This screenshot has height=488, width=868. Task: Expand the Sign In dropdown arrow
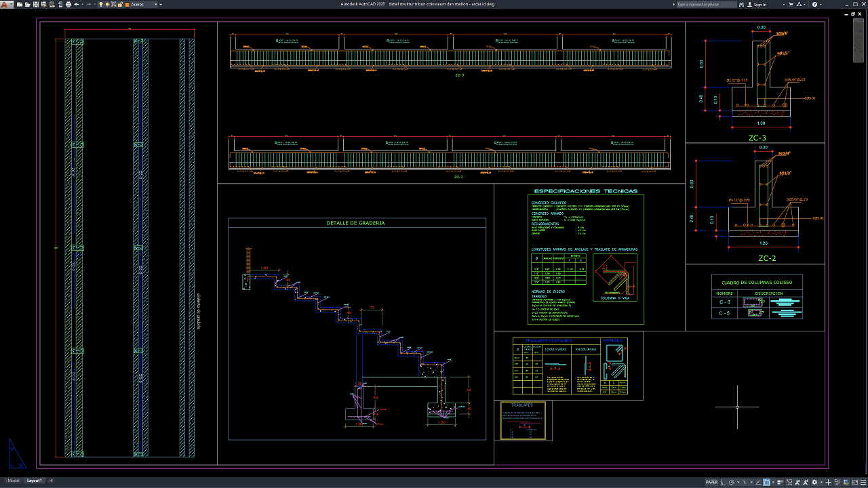point(784,4)
